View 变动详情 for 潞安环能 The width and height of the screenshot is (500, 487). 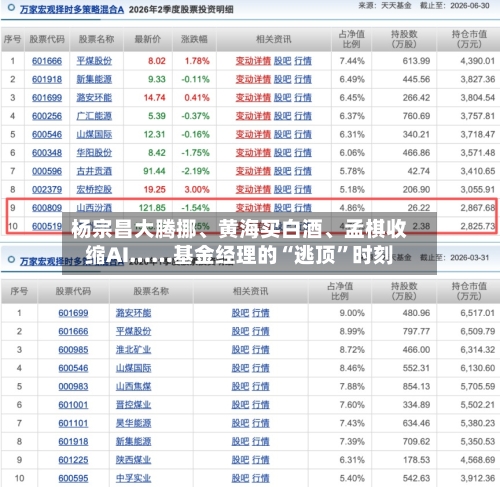253,98
